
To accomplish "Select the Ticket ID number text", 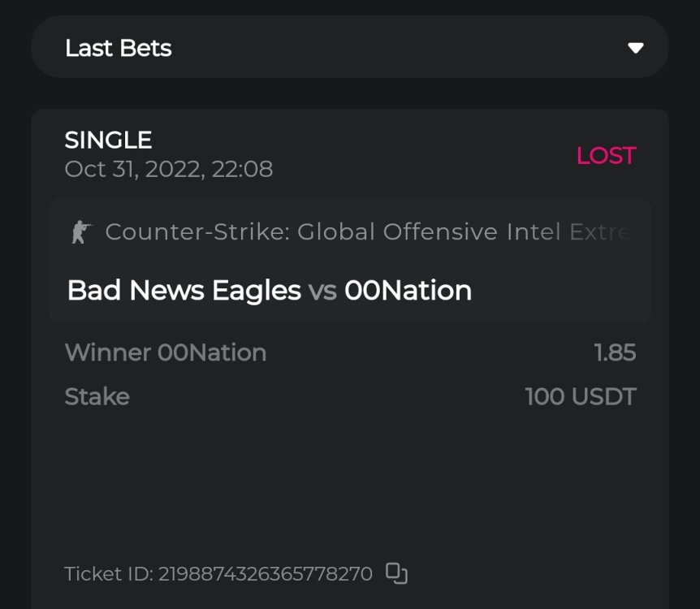I will 265,574.
